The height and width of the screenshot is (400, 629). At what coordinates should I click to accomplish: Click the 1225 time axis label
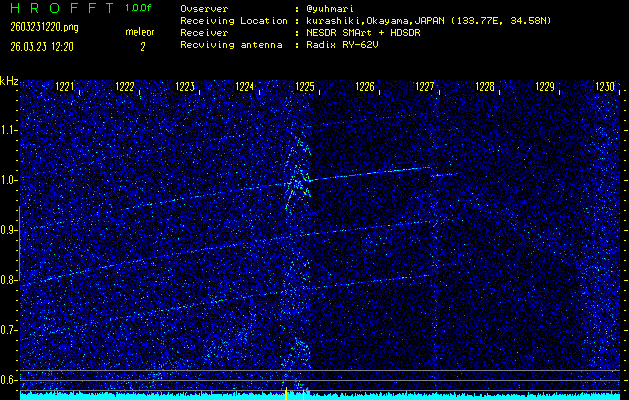[x=305, y=87]
